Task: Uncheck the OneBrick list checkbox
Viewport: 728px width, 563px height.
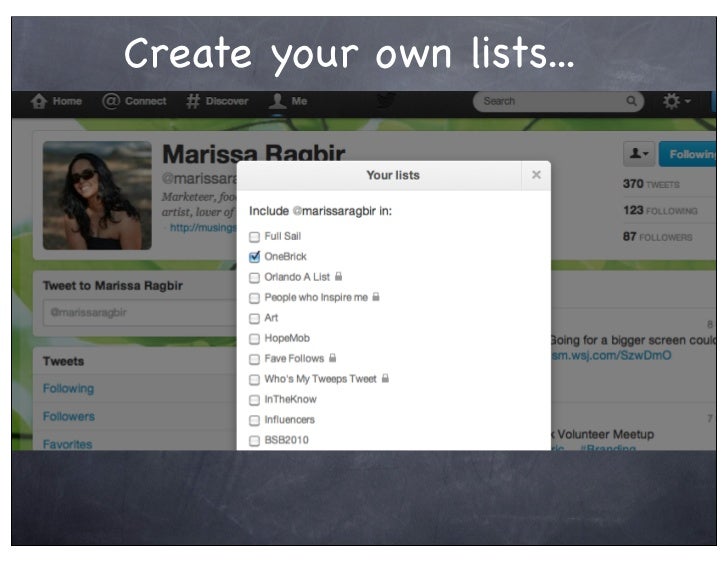Action: (x=254, y=257)
